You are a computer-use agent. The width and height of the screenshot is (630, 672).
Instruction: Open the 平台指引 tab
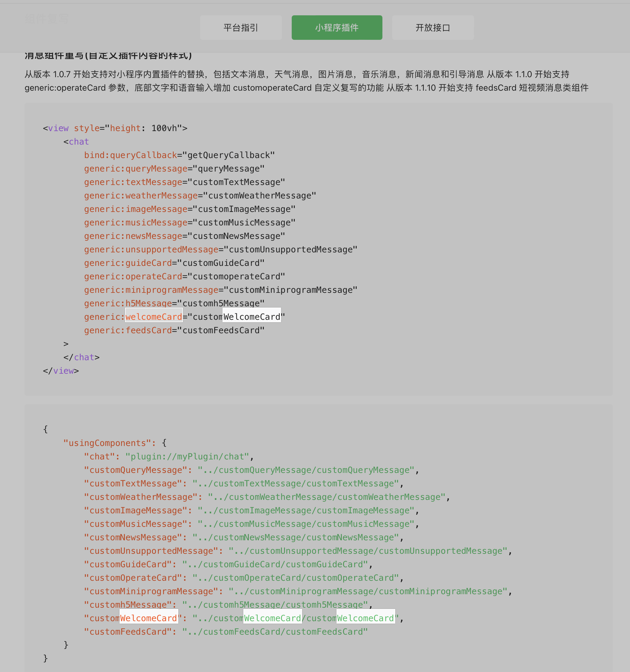click(x=241, y=28)
